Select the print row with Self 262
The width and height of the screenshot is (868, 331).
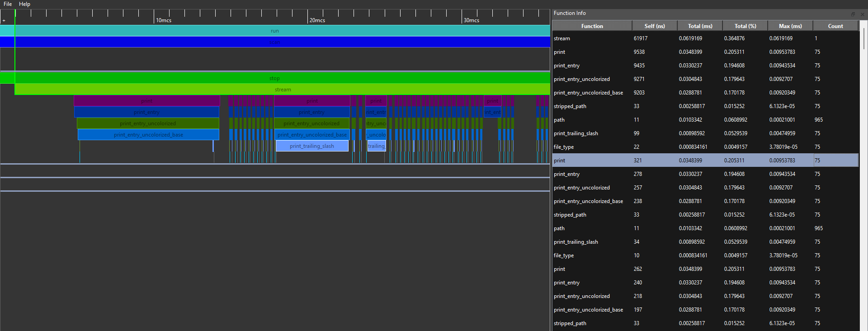point(705,269)
